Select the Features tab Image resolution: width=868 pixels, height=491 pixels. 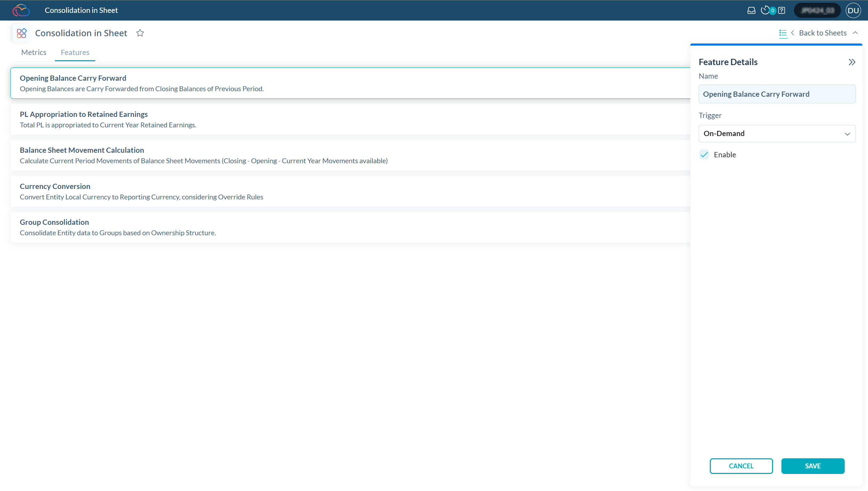[75, 53]
